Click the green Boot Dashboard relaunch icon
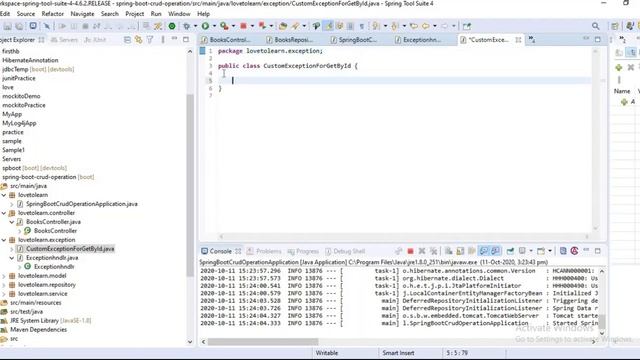 (x=172, y=26)
